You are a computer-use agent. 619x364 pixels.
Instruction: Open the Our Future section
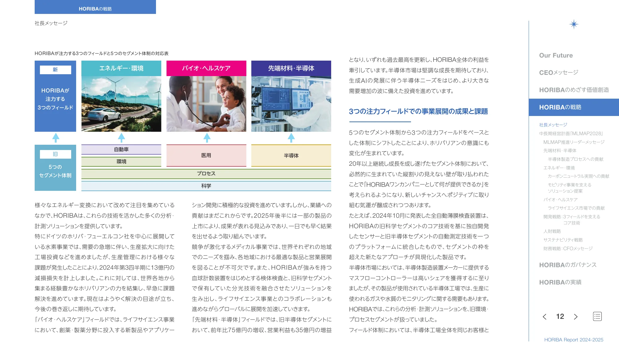[x=556, y=55]
